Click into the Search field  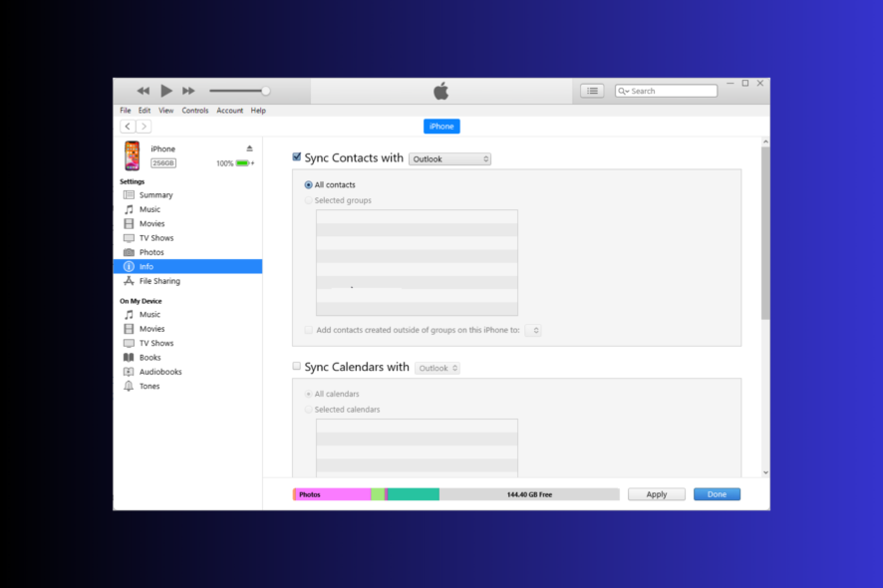point(666,91)
